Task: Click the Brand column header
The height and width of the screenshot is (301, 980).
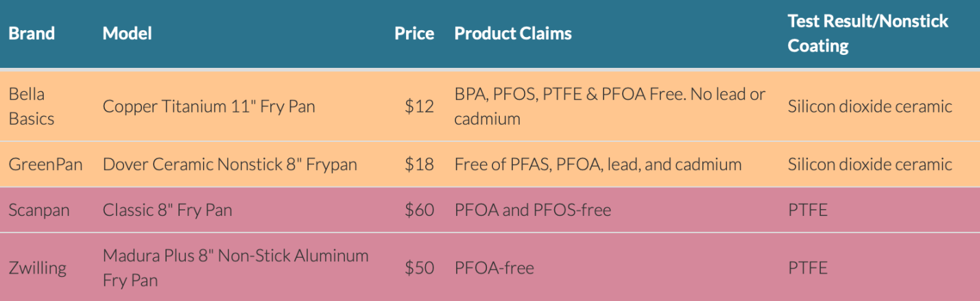Action: (x=32, y=34)
